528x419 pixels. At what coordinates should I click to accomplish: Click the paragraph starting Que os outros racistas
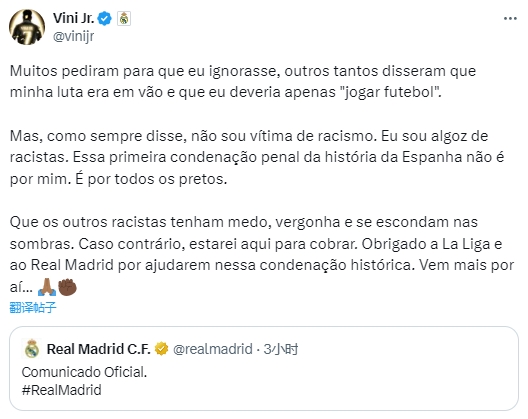(x=262, y=254)
